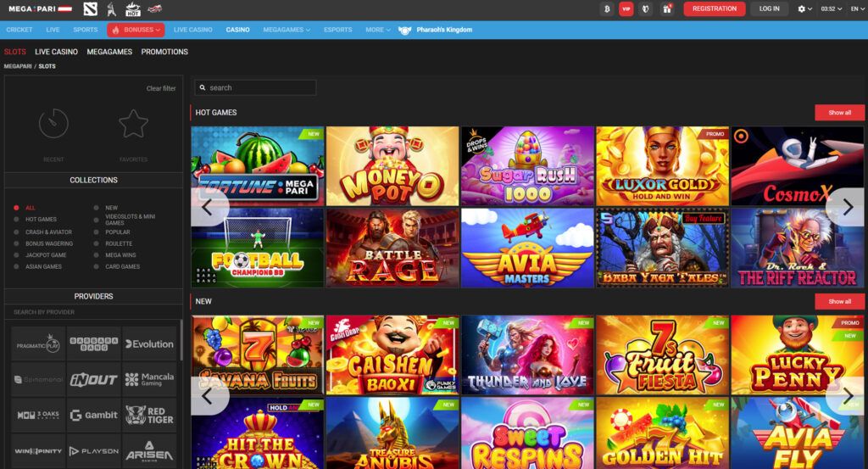
Task: Click the shield icon next to VIP
Action: coord(645,8)
